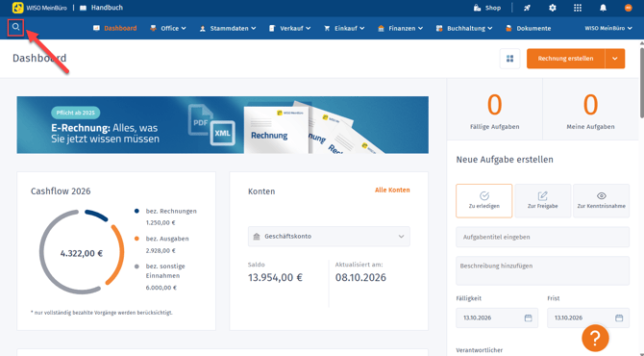644x356 pixels.
Task: Open the search magnifier icon
Action: (x=15, y=27)
